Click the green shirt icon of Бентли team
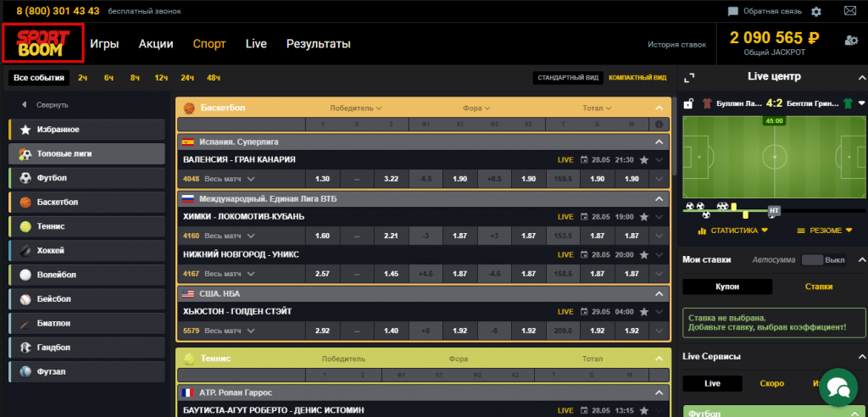The height and width of the screenshot is (417, 868). tap(848, 103)
